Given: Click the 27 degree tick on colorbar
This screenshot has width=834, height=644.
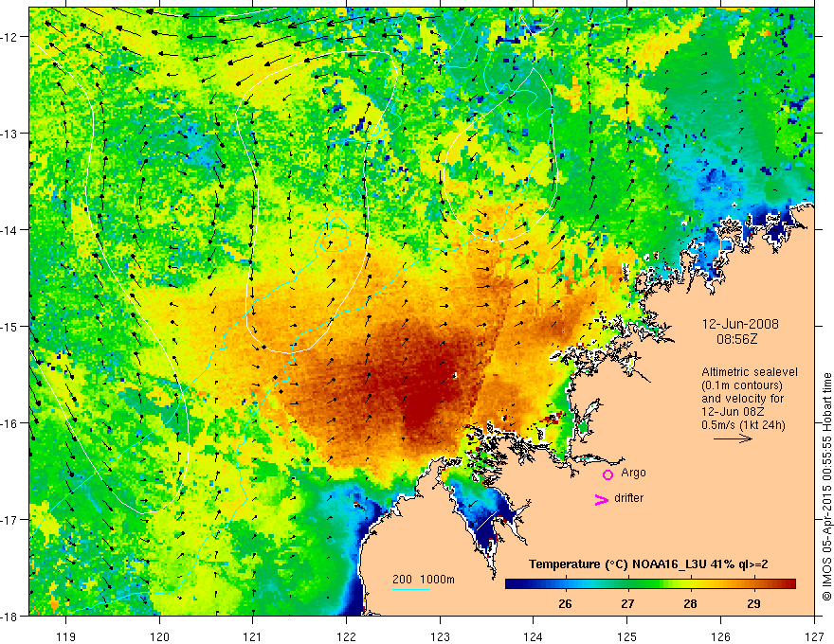Looking at the screenshot, I should tap(628, 590).
